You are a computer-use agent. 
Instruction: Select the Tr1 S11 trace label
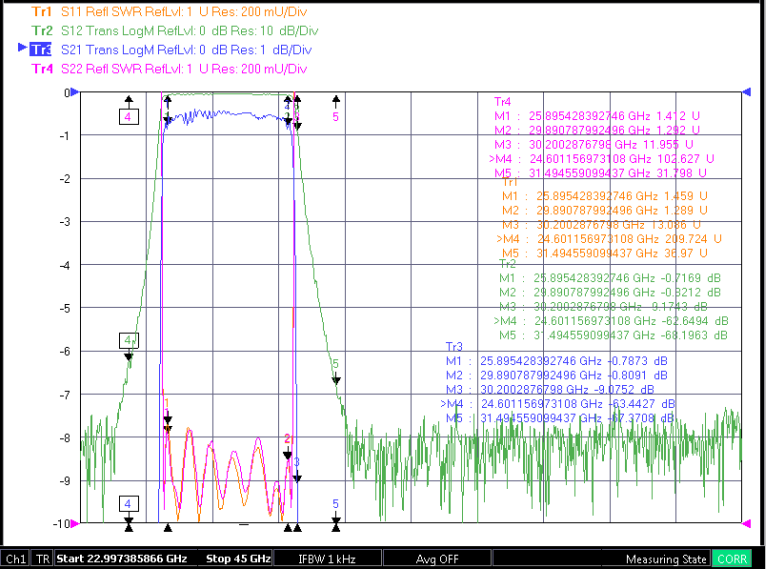pyautogui.click(x=42, y=12)
